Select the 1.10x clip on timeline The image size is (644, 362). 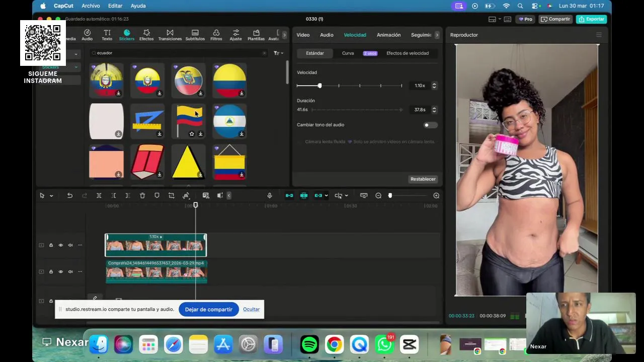(155, 245)
